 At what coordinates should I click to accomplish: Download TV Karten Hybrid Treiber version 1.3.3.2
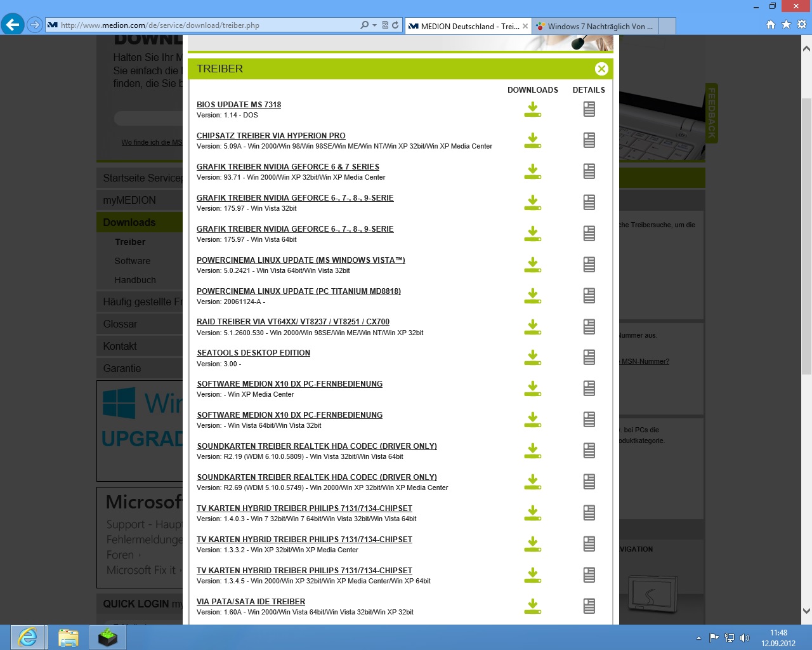pos(533,545)
